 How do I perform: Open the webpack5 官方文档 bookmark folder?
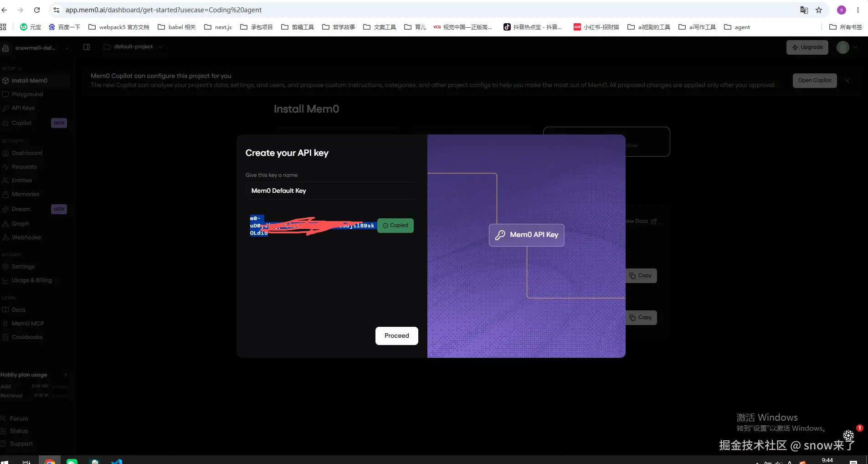118,27
